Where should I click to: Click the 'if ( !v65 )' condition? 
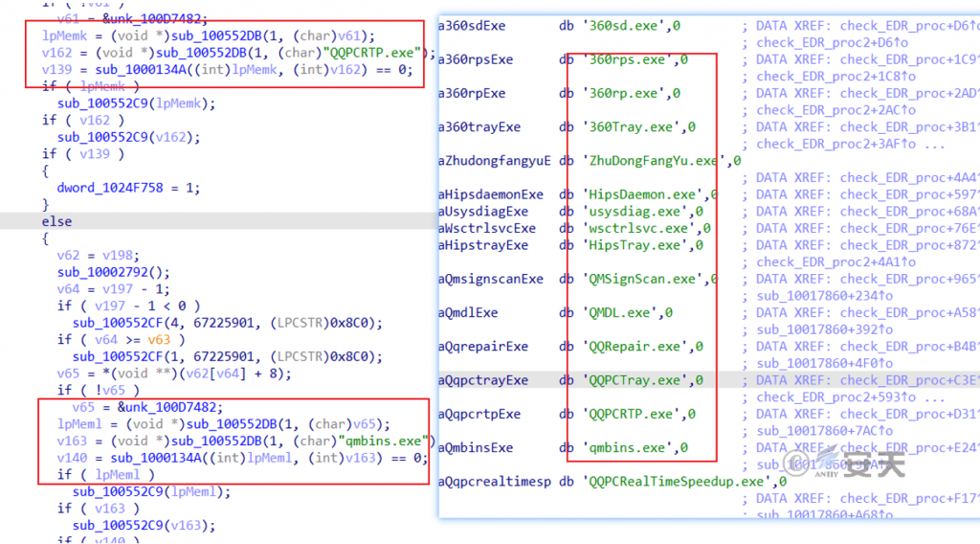point(99,390)
